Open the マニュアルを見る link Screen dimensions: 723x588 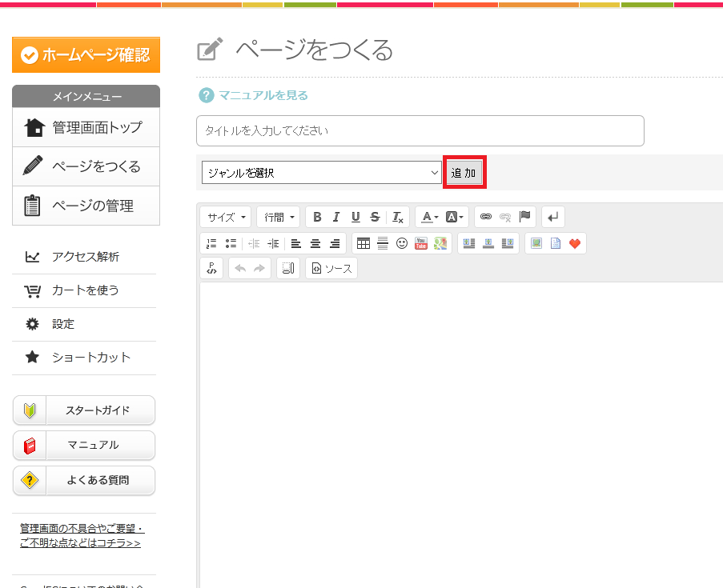(263, 95)
